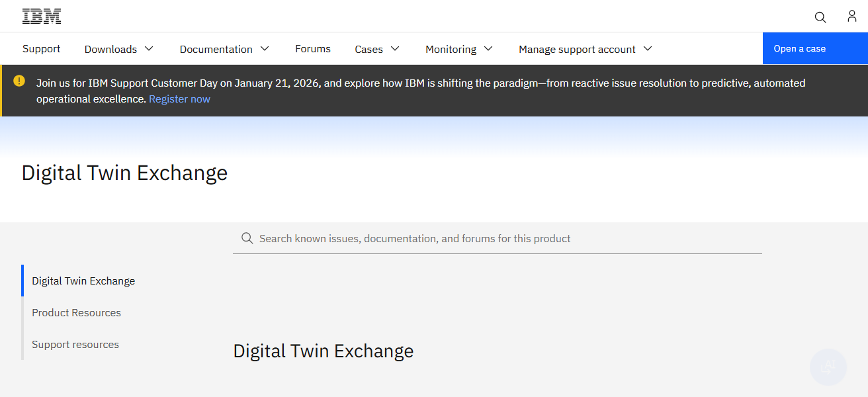Screen dimensions: 868x397
Task: Open Product Resources from the sidebar
Action: pyautogui.click(x=76, y=312)
